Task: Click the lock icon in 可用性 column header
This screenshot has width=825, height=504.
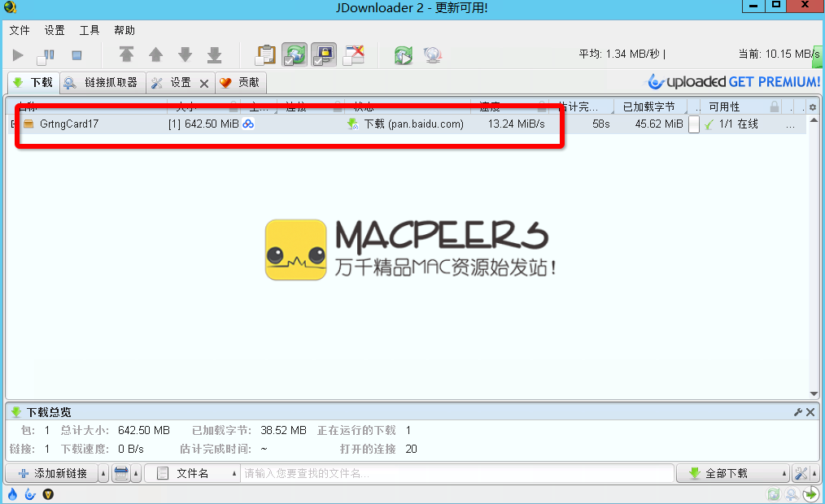Action: click(x=775, y=106)
